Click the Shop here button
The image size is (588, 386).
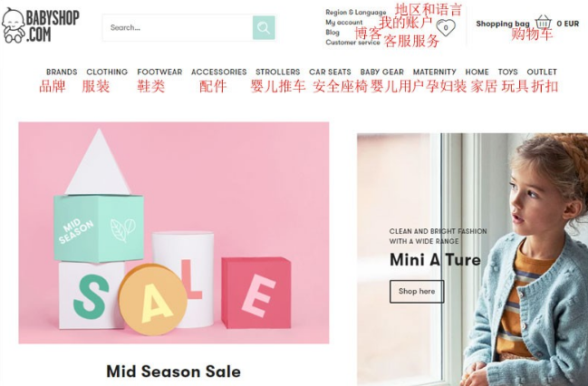click(417, 292)
